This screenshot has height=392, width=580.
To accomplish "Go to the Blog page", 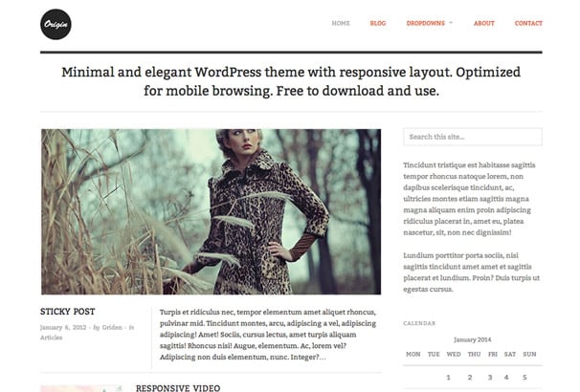I will pos(378,23).
